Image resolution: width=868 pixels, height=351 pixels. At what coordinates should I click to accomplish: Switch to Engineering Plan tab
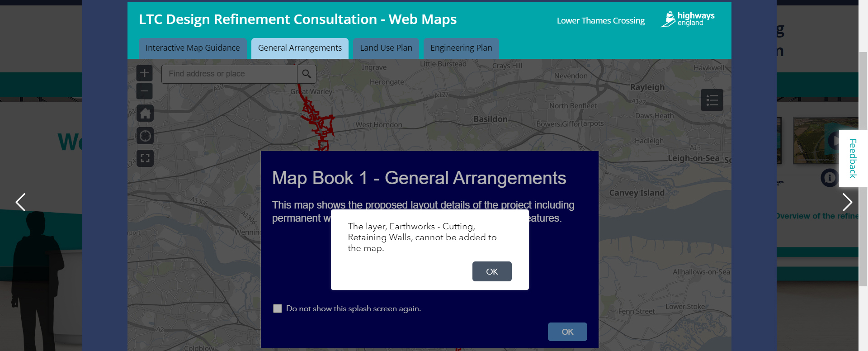(461, 48)
